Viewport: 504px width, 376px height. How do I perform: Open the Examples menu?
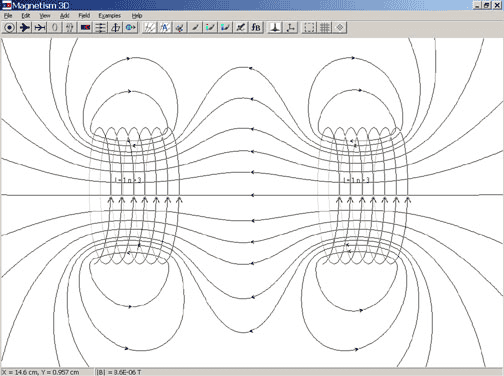click(109, 16)
